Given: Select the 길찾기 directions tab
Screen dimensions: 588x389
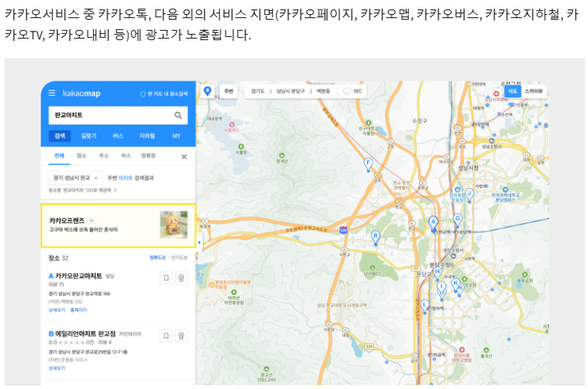Looking at the screenshot, I should click(88, 135).
